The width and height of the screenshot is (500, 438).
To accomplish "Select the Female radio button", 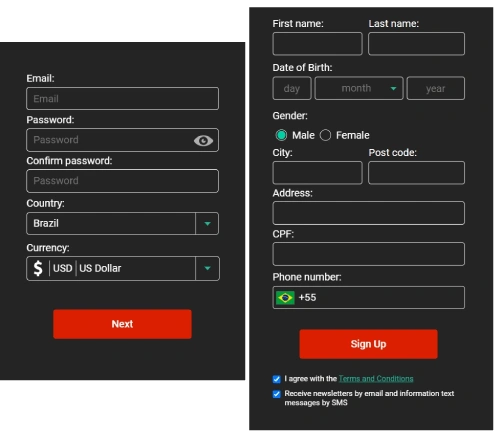I will (325, 135).
